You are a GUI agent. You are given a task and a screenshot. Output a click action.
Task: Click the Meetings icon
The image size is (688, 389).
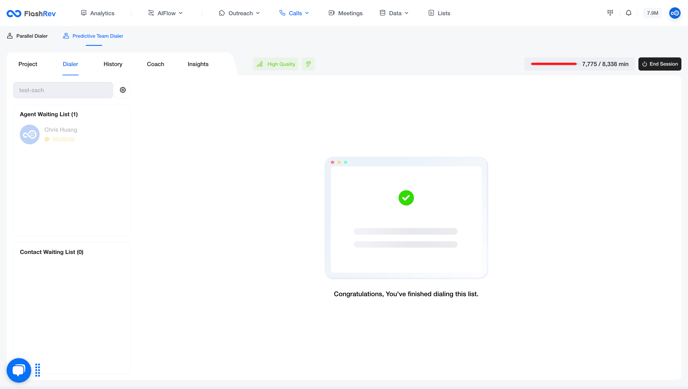331,13
